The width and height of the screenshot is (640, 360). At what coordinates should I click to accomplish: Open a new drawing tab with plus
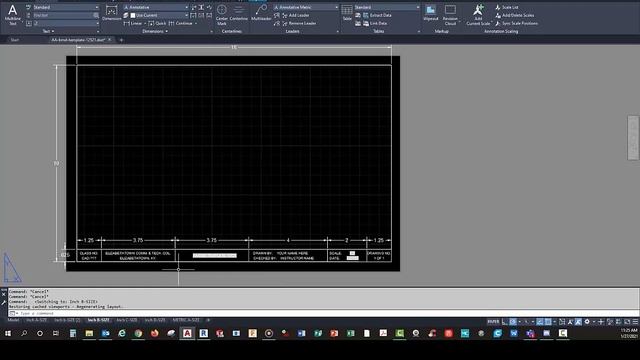[121, 40]
